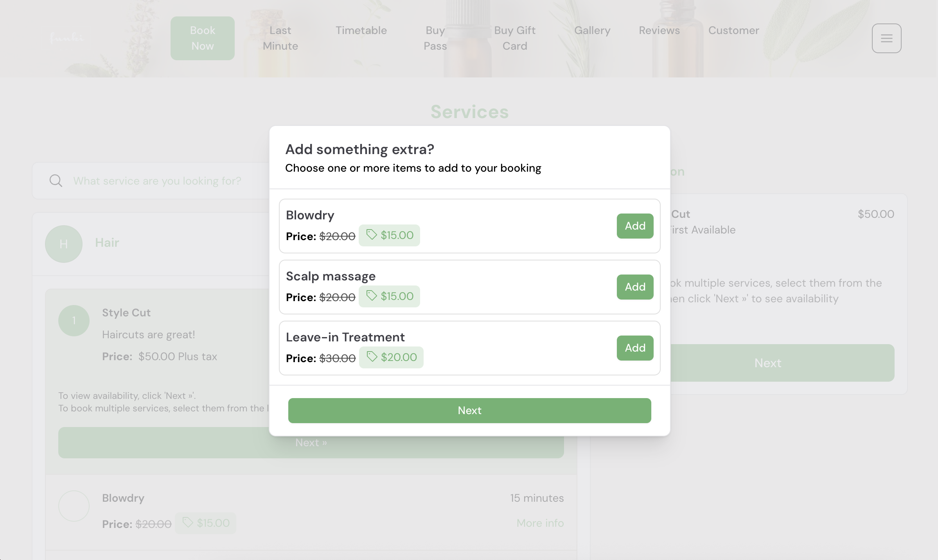Click More info link for Blowdry
The width and height of the screenshot is (938, 560).
point(540,523)
